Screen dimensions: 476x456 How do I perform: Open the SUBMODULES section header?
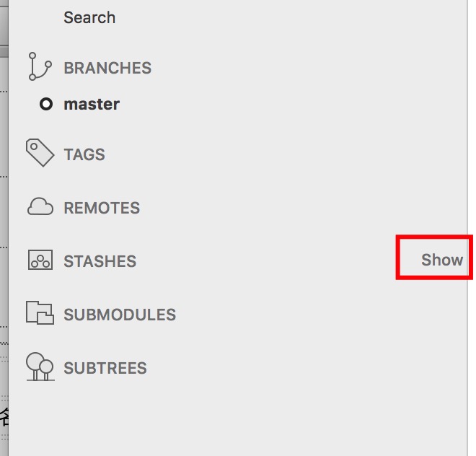tap(120, 315)
